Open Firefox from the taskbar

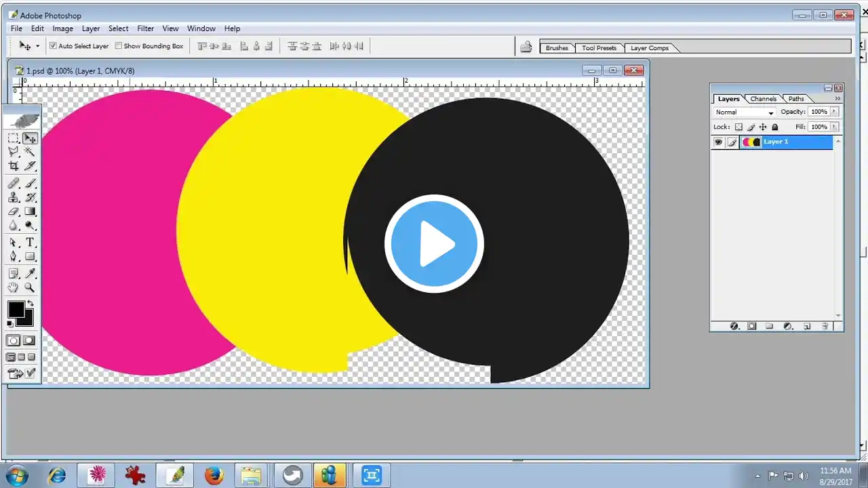214,475
